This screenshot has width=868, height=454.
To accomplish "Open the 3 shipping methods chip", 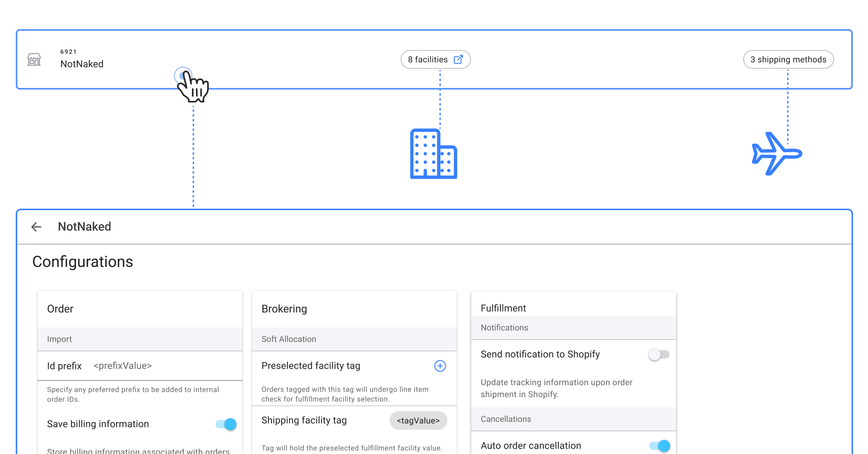I will pyautogui.click(x=788, y=59).
